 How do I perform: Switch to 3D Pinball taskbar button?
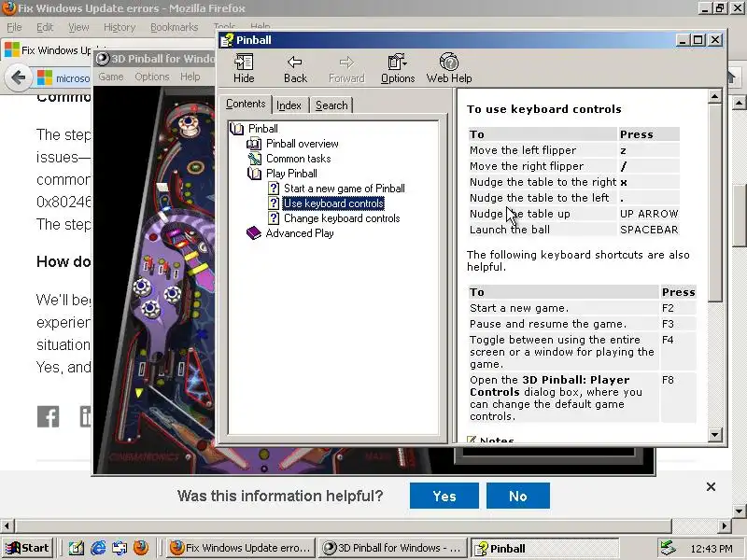(x=391, y=548)
